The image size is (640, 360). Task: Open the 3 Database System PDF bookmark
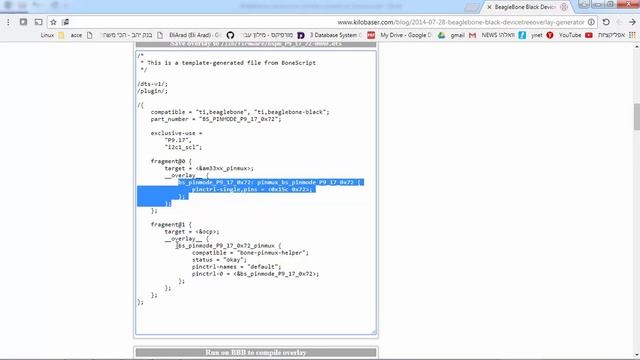coord(342,35)
